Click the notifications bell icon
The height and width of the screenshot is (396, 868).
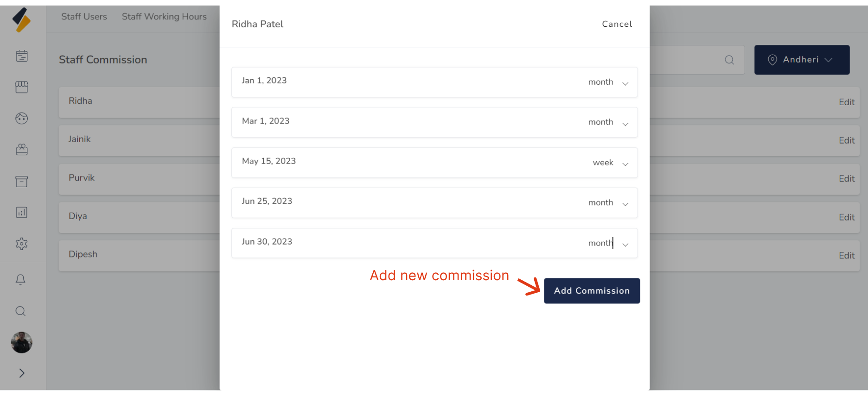click(20, 280)
